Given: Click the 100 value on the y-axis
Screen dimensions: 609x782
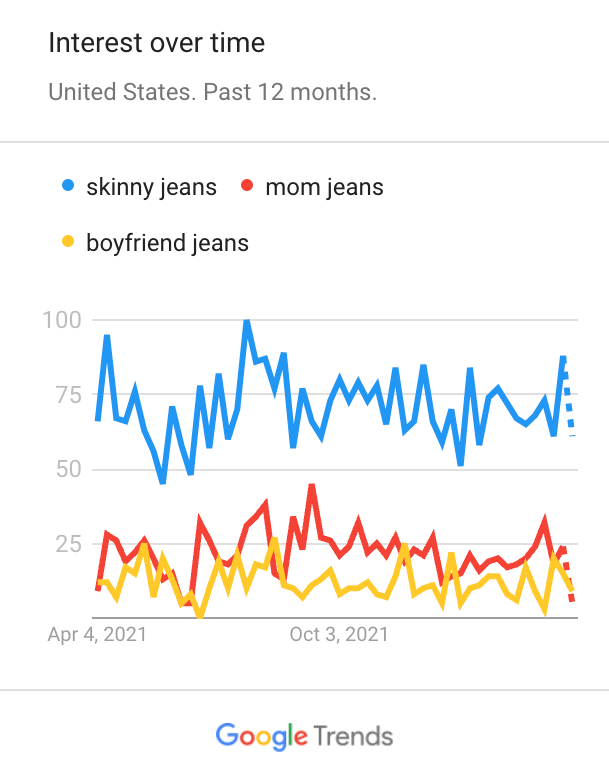Looking at the screenshot, I should 60,320.
